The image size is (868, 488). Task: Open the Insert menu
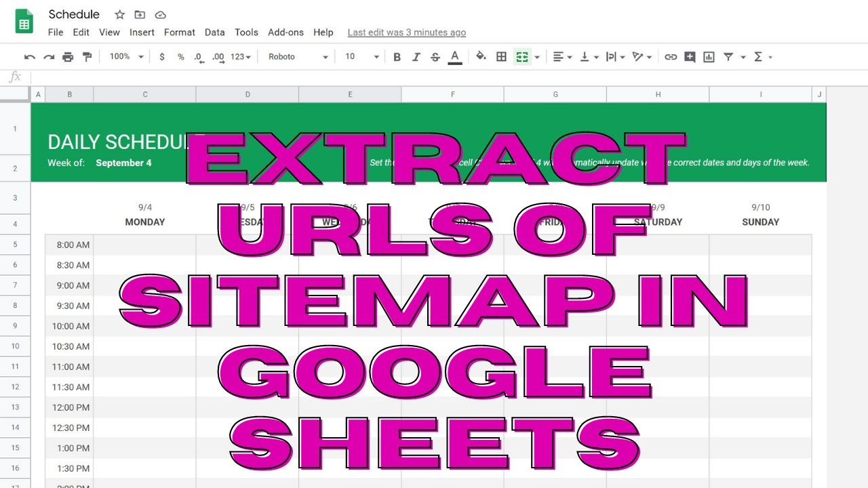pyautogui.click(x=142, y=33)
